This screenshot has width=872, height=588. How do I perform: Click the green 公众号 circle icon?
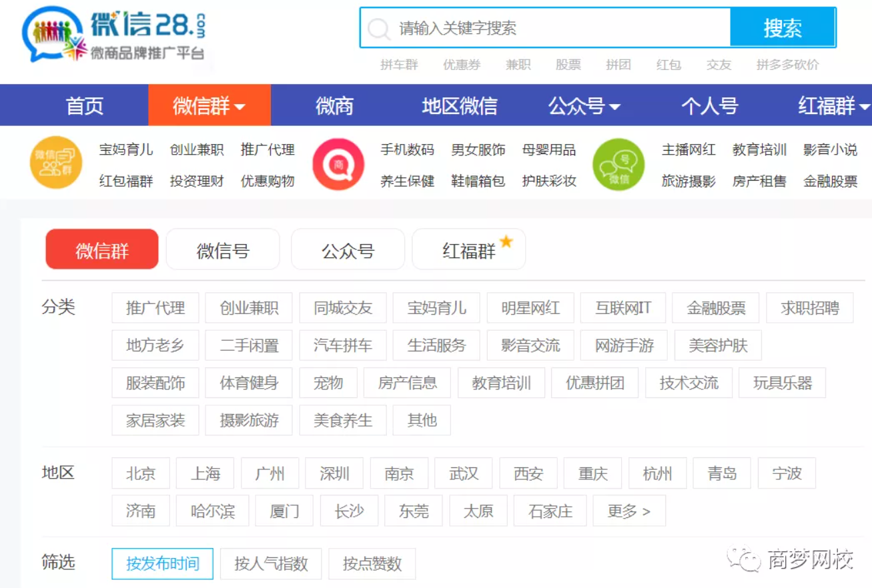pyautogui.click(x=618, y=164)
